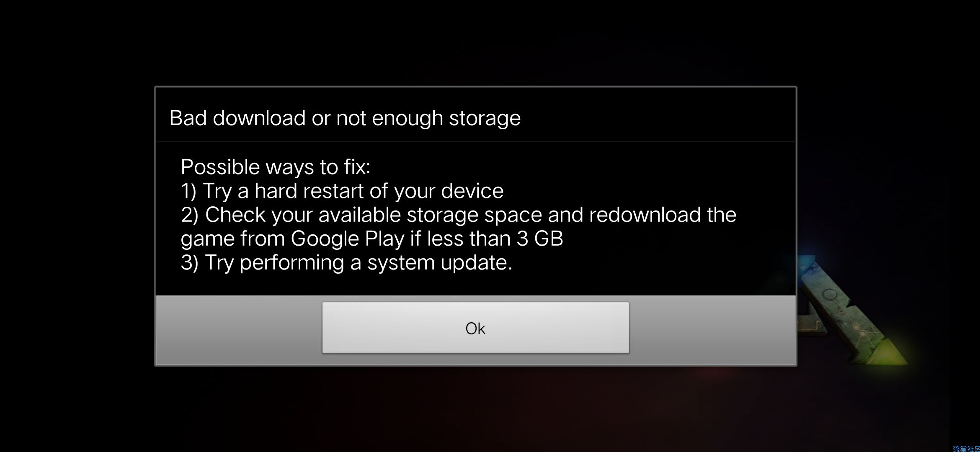The image size is (980, 452).
Task: Tap the 'Try a hard restart' instruction line
Action: (342, 191)
